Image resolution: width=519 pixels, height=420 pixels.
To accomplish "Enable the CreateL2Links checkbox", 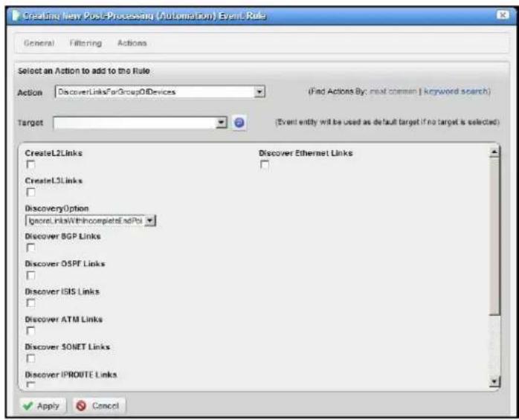I will point(30,164).
